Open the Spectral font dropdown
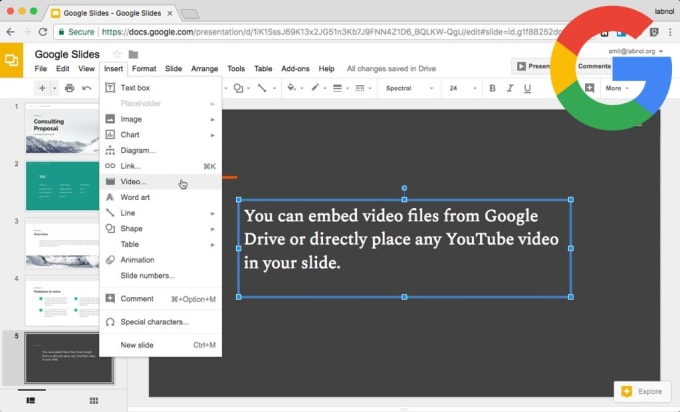Viewport: 680px width, 412px height. pyautogui.click(x=409, y=88)
